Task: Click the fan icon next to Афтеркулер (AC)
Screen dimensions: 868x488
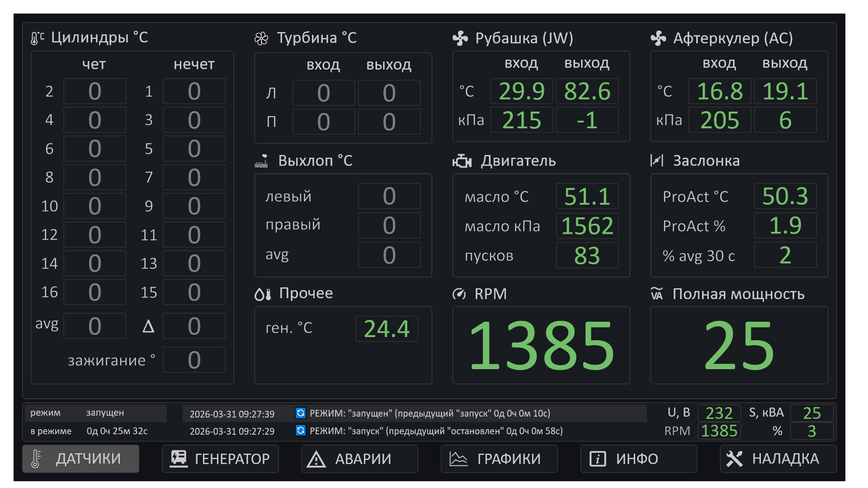Action: [x=658, y=38]
